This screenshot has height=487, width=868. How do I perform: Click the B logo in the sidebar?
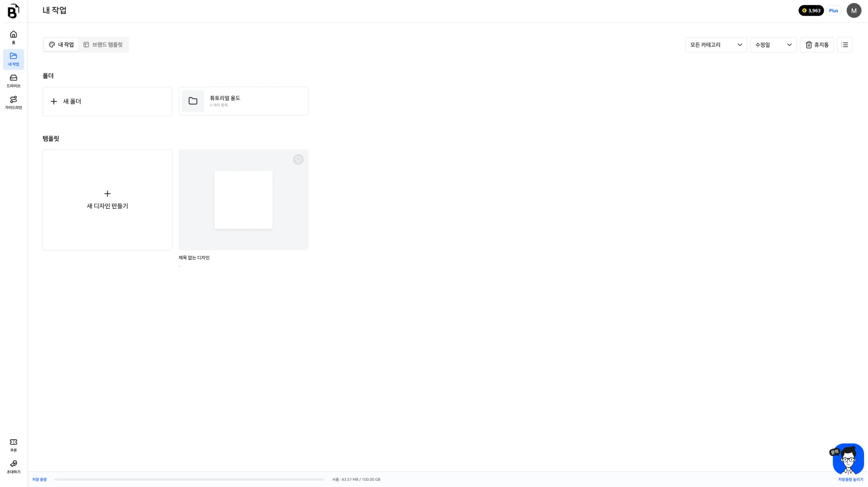(13, 11)
